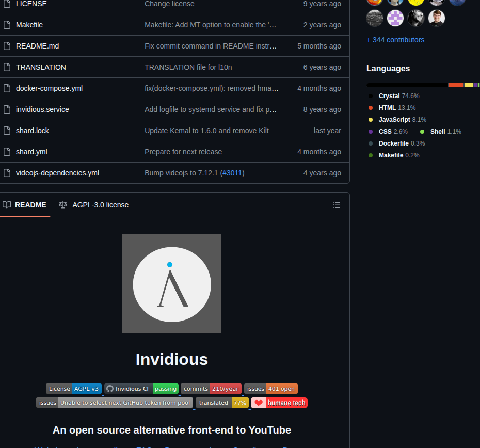Filter by Crystal language 74.6%
The image size is (480, 448).
pos(399,96)
